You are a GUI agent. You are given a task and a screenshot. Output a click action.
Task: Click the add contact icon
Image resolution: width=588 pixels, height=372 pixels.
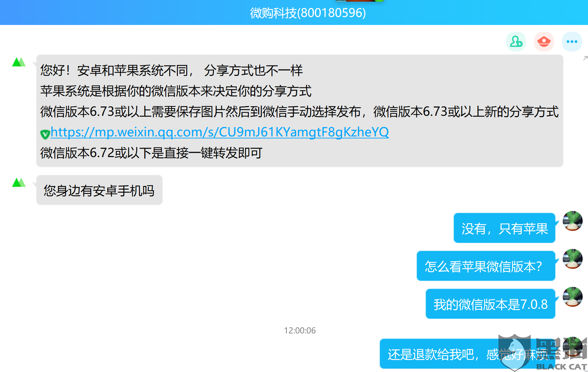click(x=516, y=41)
